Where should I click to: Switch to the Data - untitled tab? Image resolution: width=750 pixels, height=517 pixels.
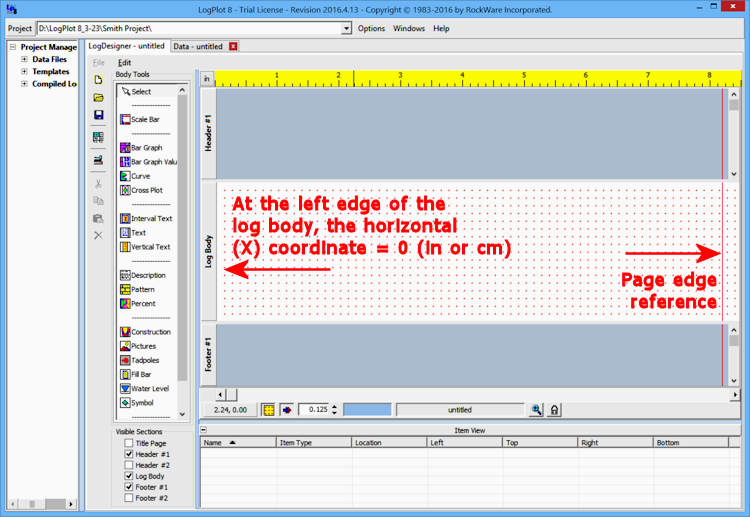click(197, 46)
